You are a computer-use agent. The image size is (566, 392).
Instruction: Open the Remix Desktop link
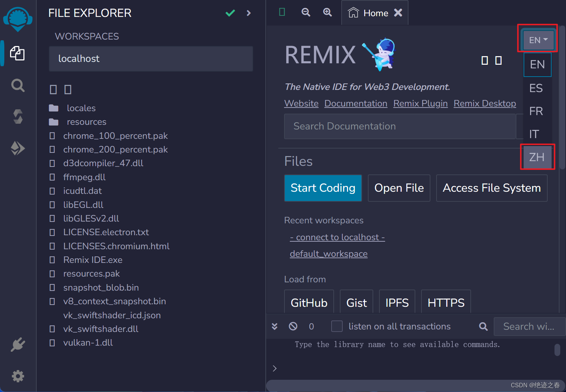[485, 104]
